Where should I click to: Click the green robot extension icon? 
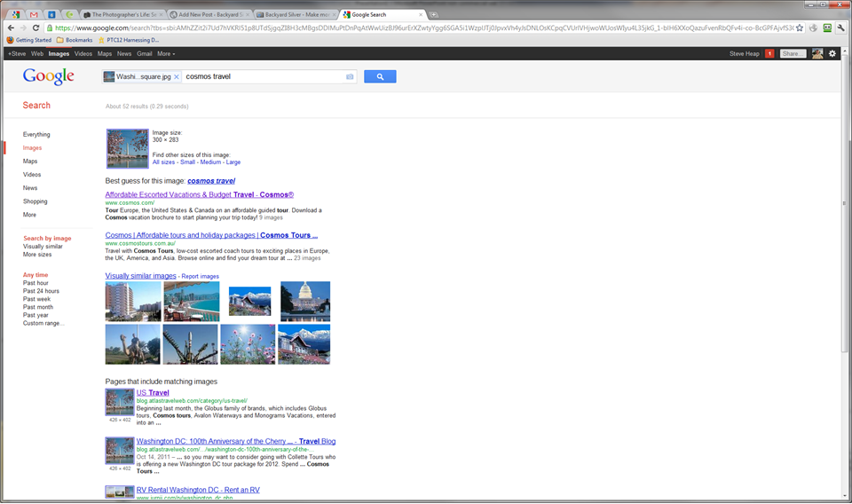tap(827, 28)
